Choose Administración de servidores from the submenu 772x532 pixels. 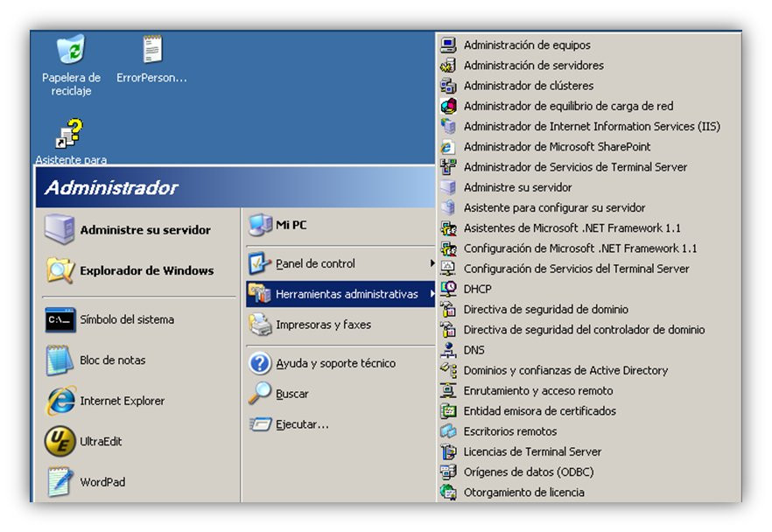coord(589,66)
